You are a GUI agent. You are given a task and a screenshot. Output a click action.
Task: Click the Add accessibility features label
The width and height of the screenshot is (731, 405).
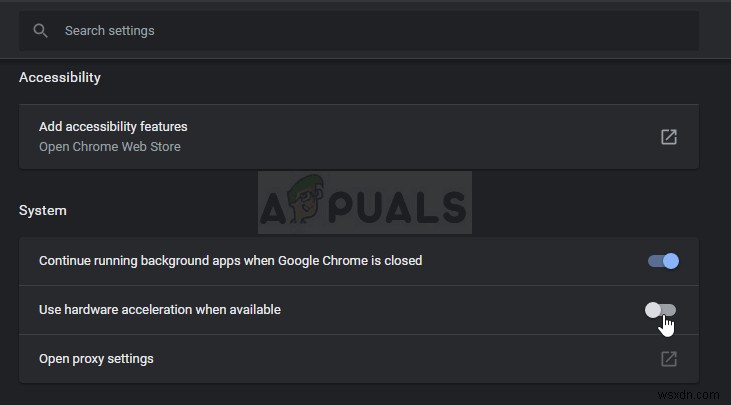pyautogui.click(x=113, y=127)
